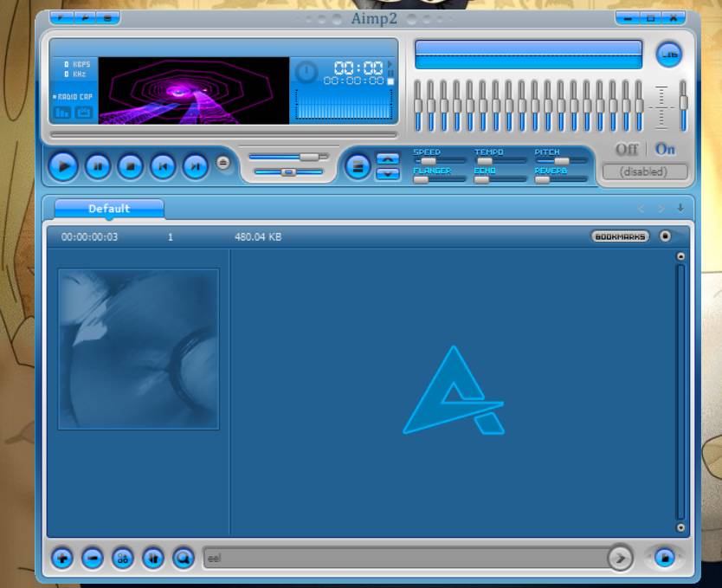Toggle the round button beside BOOKMARKS
Image resolution: width=722 pixels, height=588 pixels.
tap(665, 236)
